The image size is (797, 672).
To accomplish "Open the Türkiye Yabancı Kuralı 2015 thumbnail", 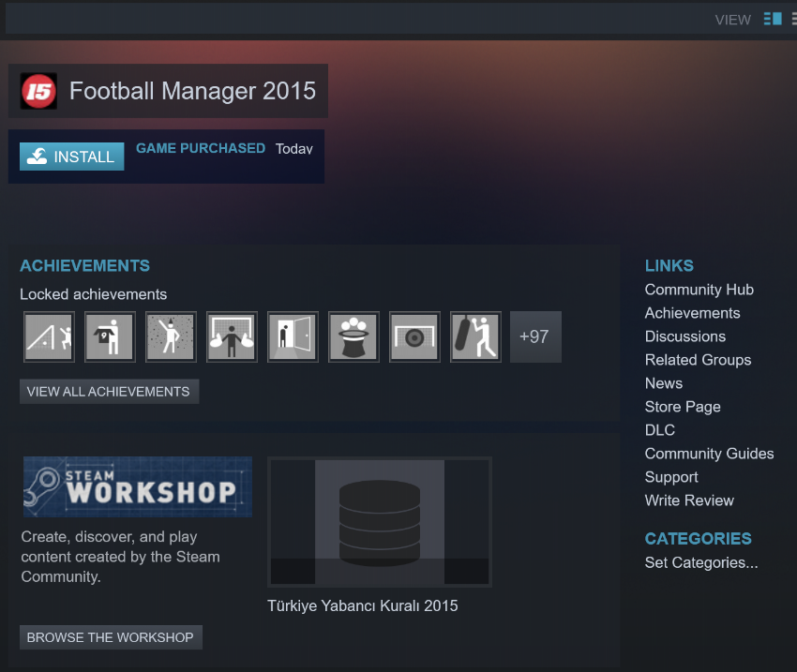I will click(x=380, y=522).
